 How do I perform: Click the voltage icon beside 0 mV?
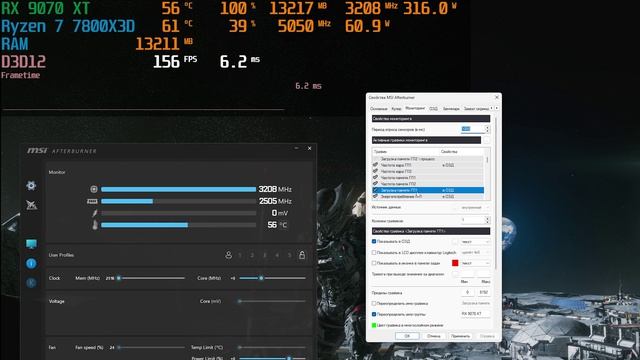point(95,213)
